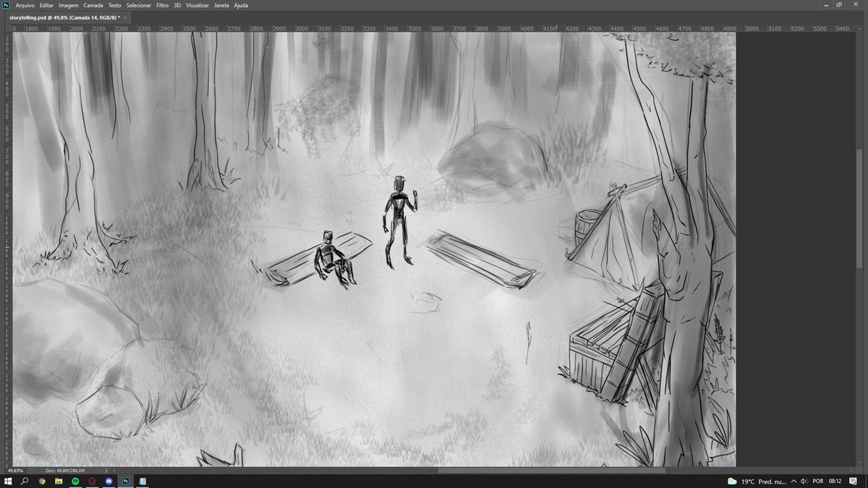Open the notepad-like app in taskbar

tap(142, 481)
